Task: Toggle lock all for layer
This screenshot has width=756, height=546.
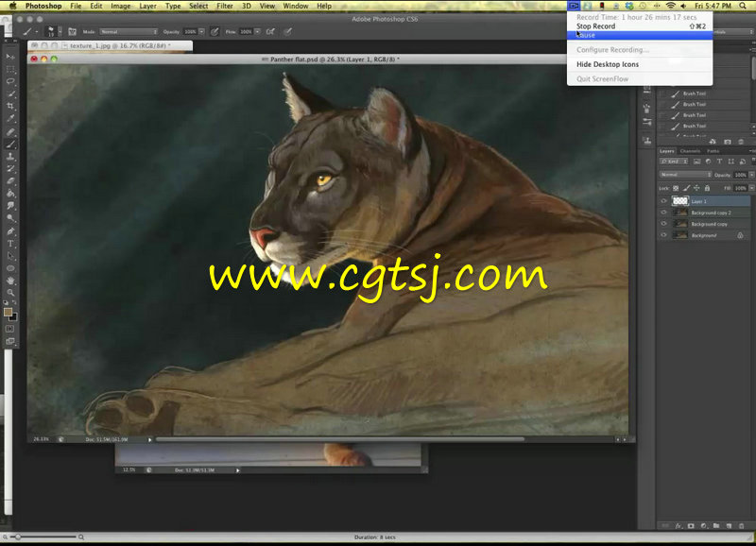Action: tap(707, 188)
